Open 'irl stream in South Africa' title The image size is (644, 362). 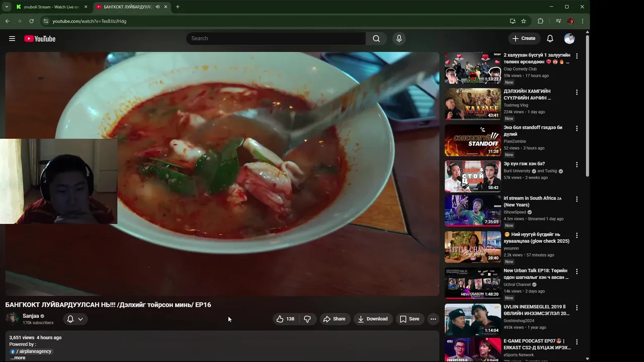pos(533,202)
